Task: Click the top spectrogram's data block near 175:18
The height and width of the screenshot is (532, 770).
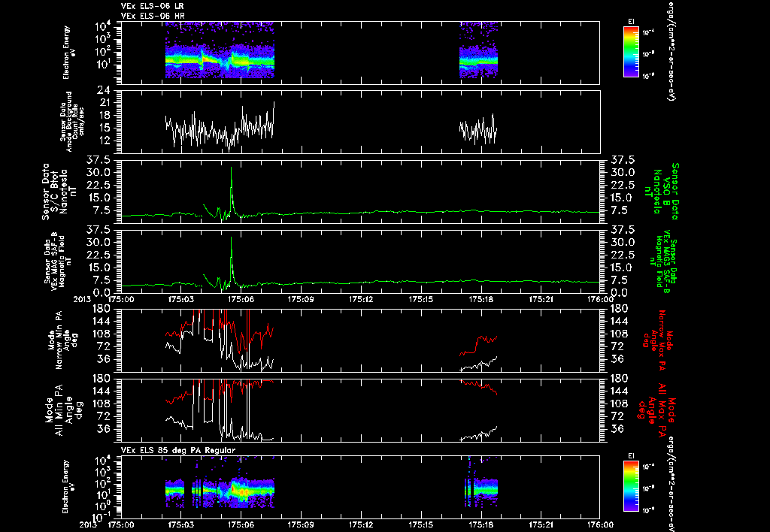Action: [x=478, y=50]
